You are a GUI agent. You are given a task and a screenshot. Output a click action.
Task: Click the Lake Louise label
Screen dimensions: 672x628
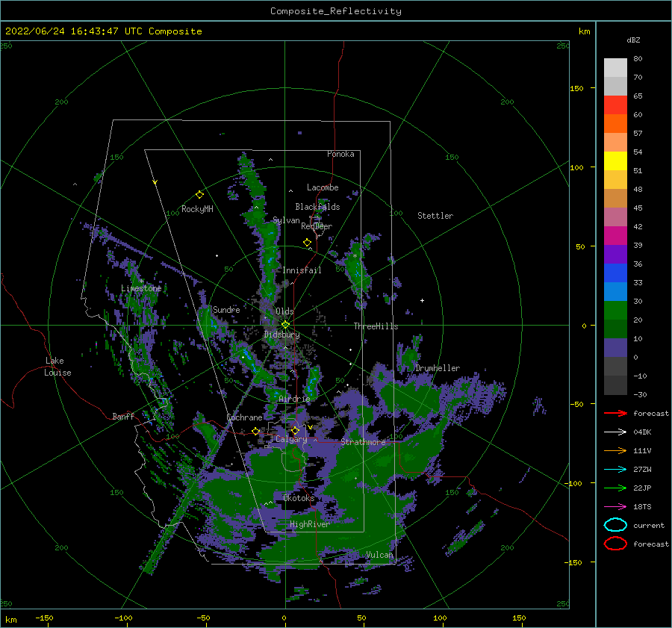tap(57, 367)
